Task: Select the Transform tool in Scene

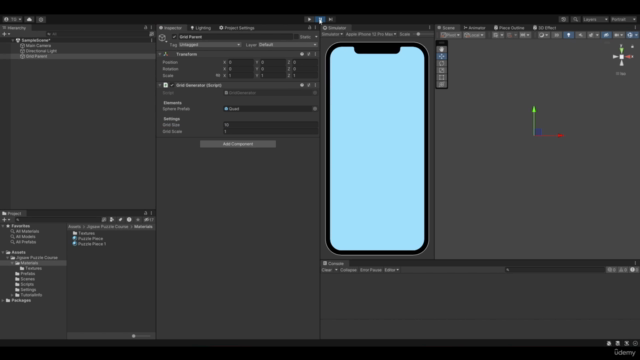Action: click(442, 84)
